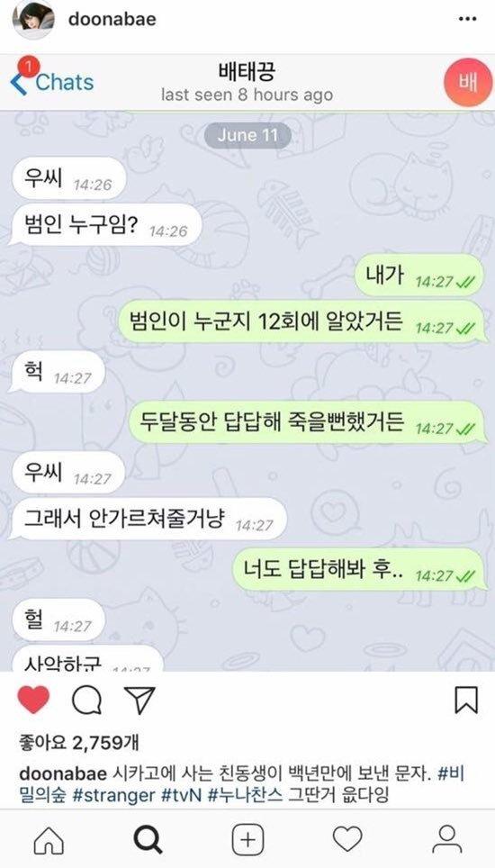495x868 pixels.
Task: Open the profile person tab
Action: point(447,840)
